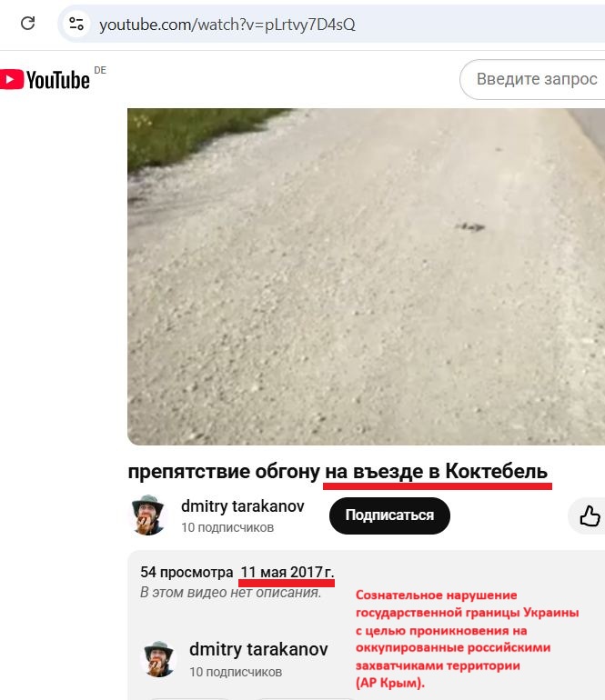The image size is (605, 700).
Task: Click 10 подписчиков inside the description box
Action: click(x=236, y=672)
